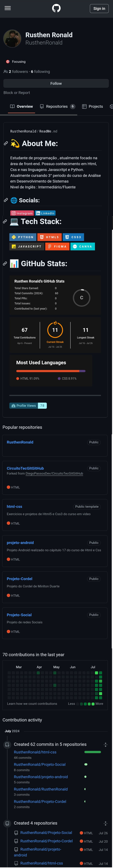Click the anchor link icon beside About Me

click(6, 144)
